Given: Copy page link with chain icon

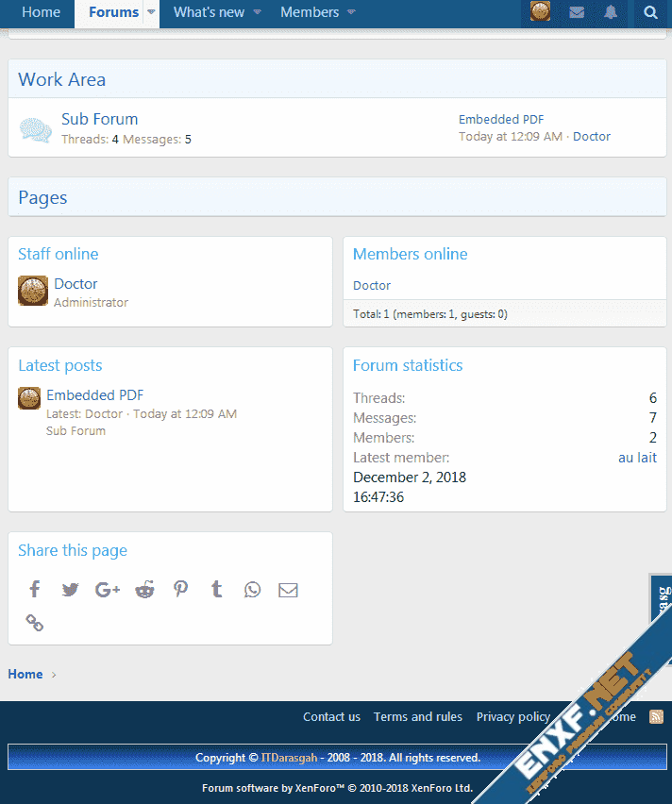Looking at the screenshot, I should 35,623.
